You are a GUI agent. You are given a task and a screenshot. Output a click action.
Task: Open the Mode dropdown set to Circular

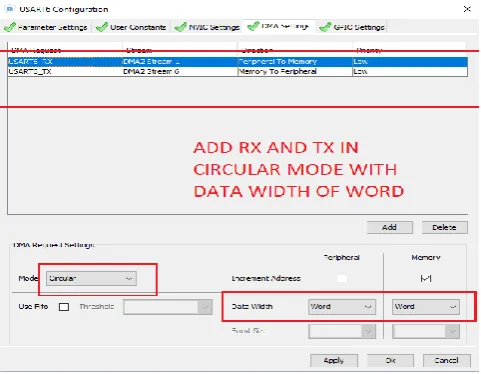91,278
